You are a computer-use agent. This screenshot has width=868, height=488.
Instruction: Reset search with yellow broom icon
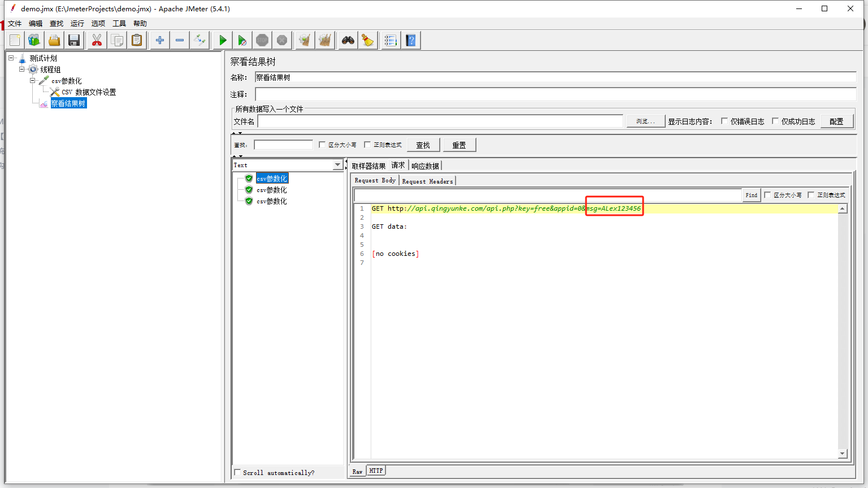[x=368, y=40]
